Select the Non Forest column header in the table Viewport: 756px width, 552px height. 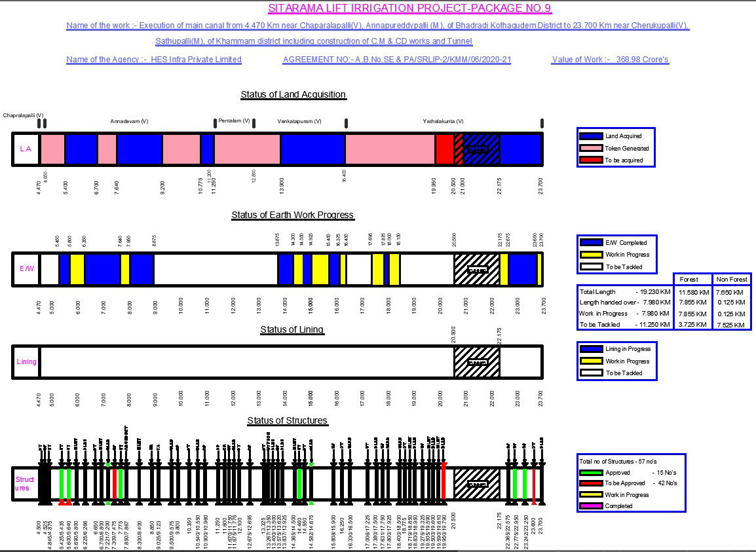coord(731,279)
